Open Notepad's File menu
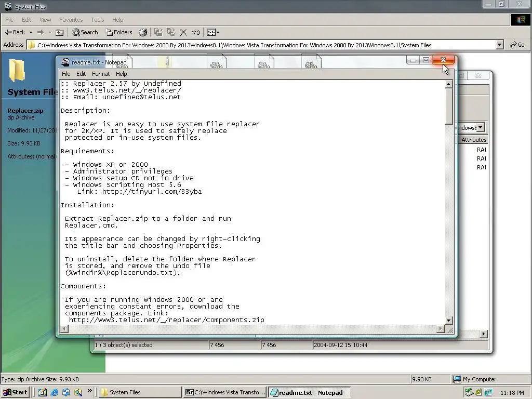This screenshot has width=532, height=399. 66,74
